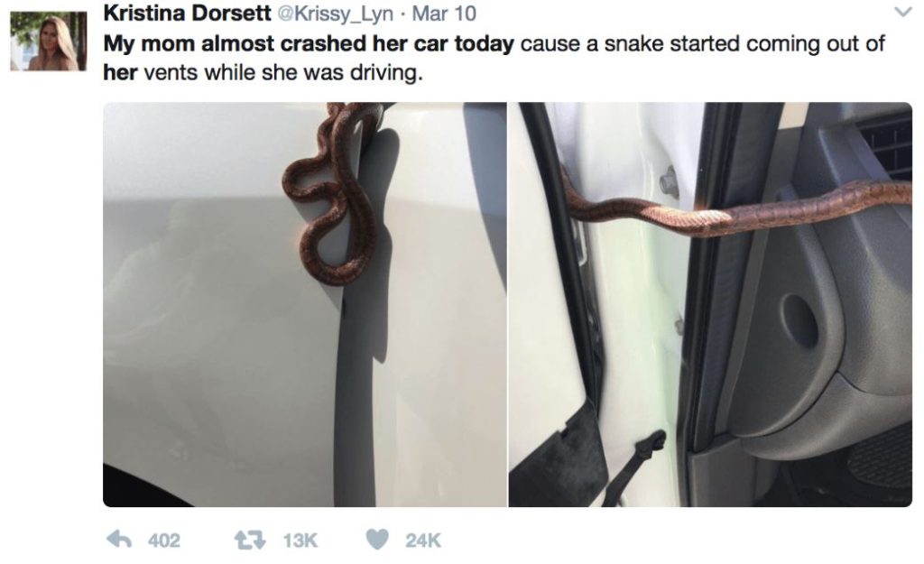Open the Mar 10 timestamp link
The width and height of the screenshot is (924, 564).
pyautogui.click(x=444, y=13)
